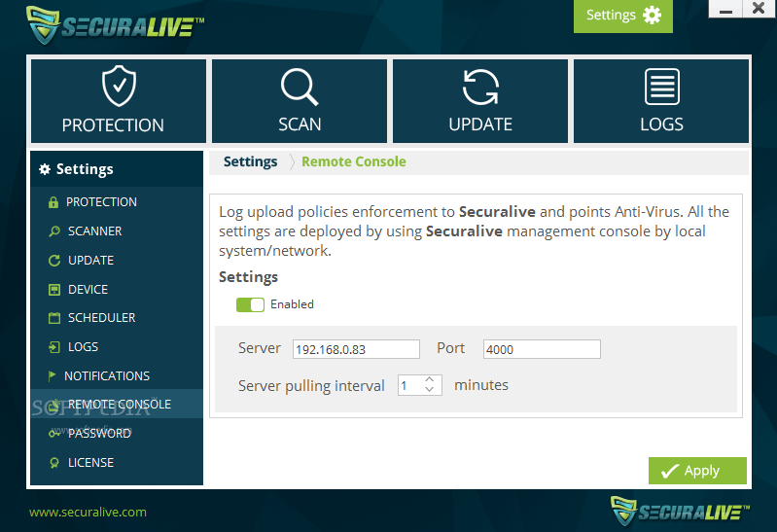The height and width of the screenshot is (532, 777).
Task: Click the calendar icon beside SCHEDULER
Action: [x=54, y=318]
